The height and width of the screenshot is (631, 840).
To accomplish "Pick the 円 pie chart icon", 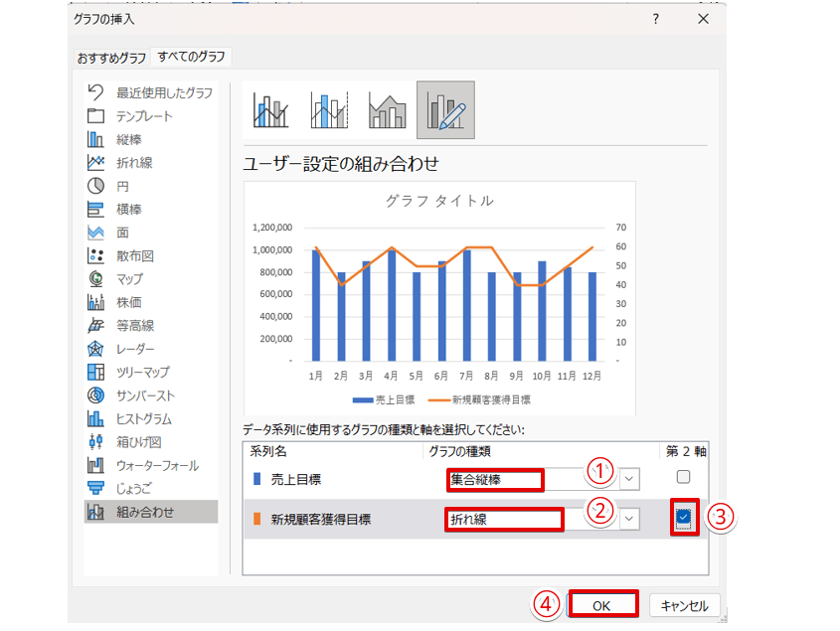I will [x=96, y=186].
